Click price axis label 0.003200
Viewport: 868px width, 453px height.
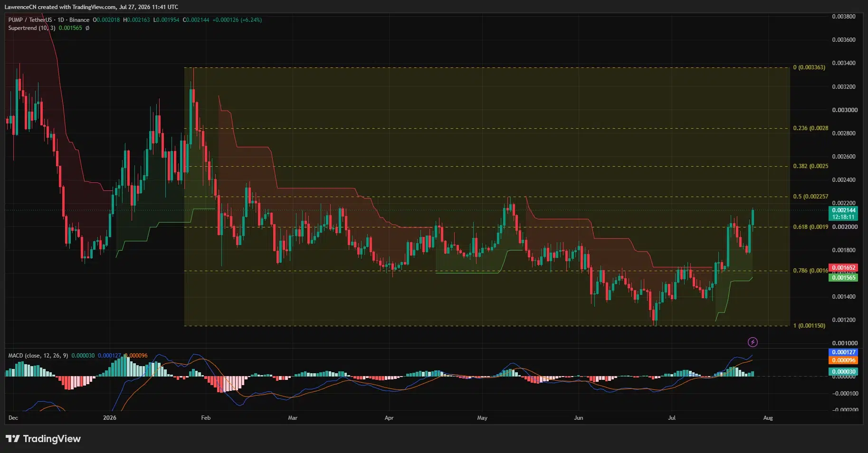[x=844, y=87]
